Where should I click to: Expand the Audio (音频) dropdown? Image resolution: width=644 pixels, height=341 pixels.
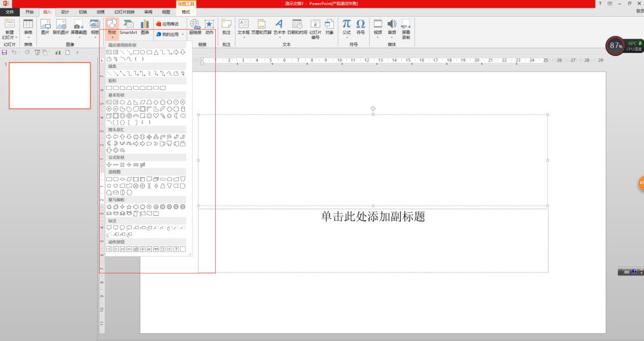(391, 37)
